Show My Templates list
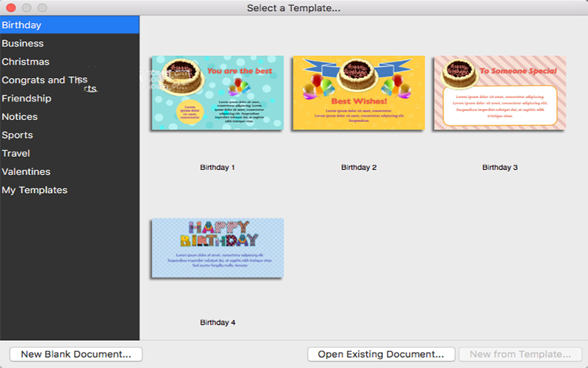 tap(69, 190)
